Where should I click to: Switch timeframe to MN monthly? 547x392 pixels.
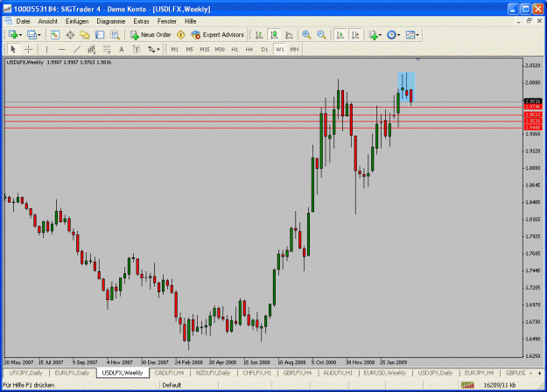(x=294, y=50)
